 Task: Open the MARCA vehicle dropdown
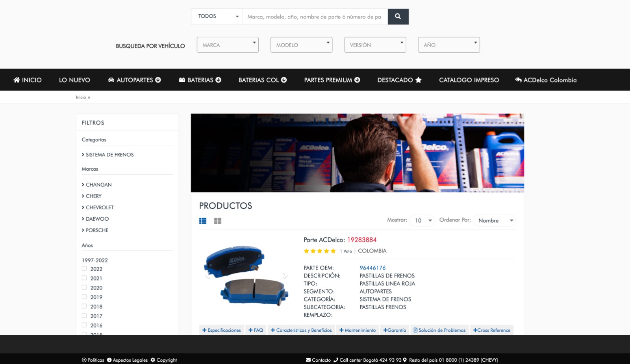(228, 45)
